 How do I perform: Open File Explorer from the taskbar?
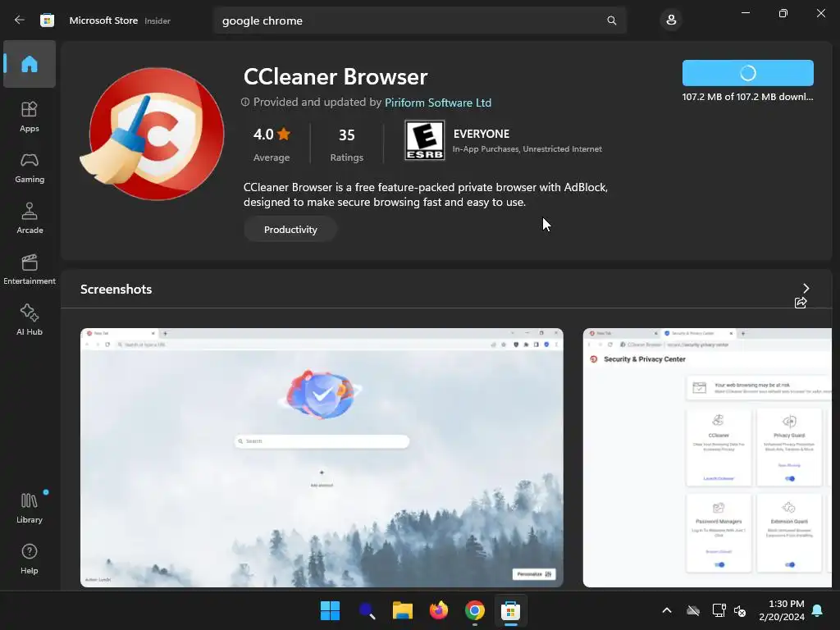[402, 610]
